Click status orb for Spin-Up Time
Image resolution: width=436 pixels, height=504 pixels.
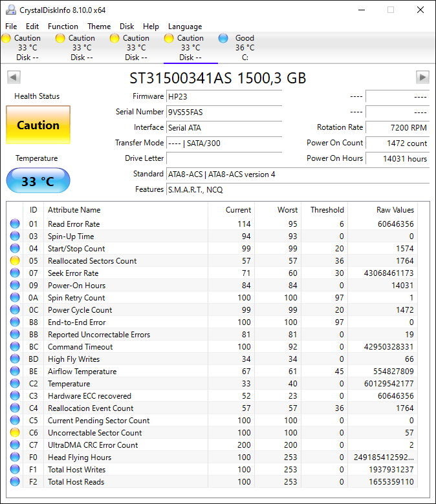click(x=15, y=236)
